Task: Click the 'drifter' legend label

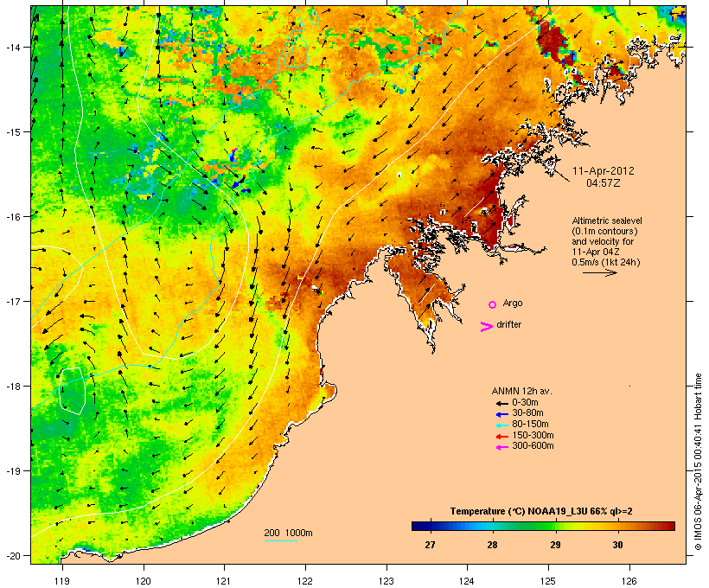Action: point(508,325)
